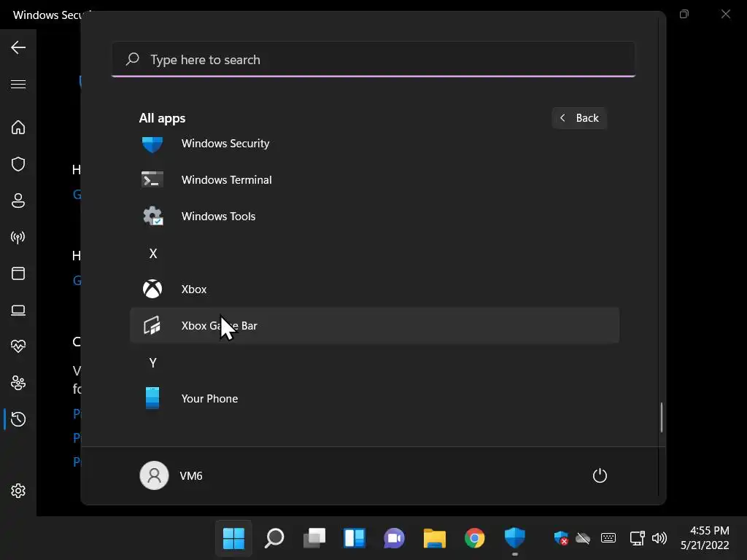This screenshot has width=747, height=560.
Task: Click the Y letter group header
Action: (x=153, y=363)
